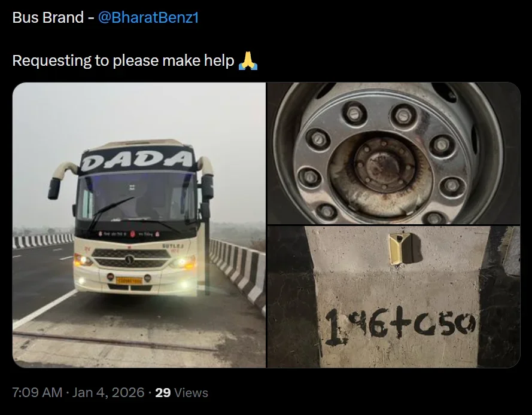Click the DADA lettering on the windshield

[136, 159]
